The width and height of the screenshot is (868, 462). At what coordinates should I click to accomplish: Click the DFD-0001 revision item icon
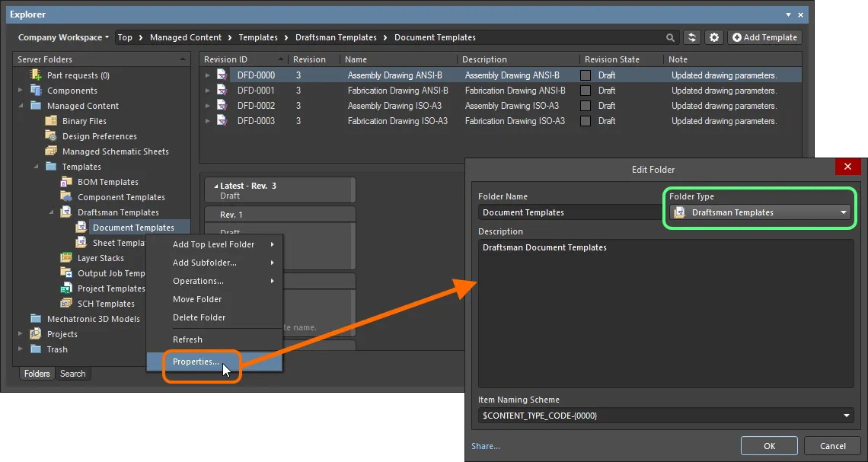pos(222,91)
